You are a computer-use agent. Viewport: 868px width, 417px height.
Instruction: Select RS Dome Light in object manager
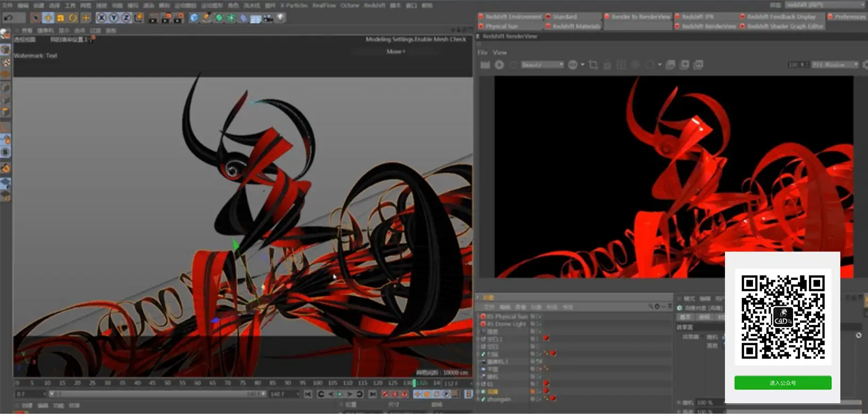(x=506, y=324)
